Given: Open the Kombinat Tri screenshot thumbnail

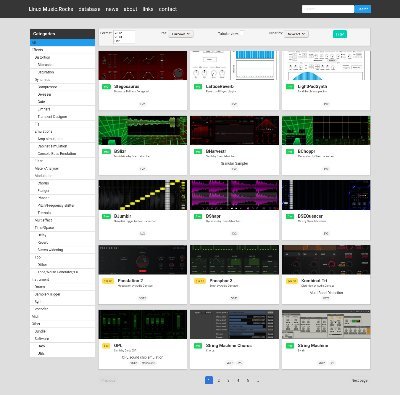Looking at the screenshot, I should tap(326, 260).
